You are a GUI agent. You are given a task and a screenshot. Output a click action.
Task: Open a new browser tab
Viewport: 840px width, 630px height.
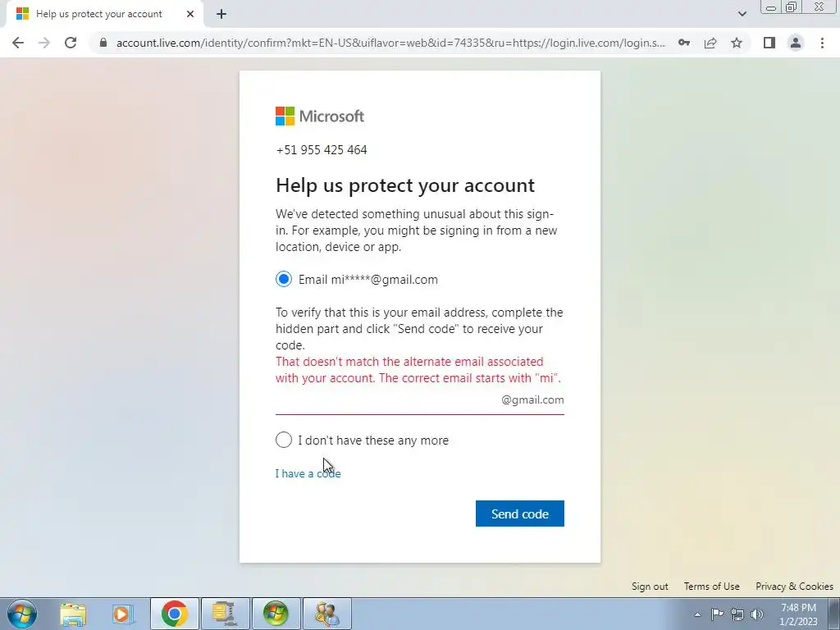point(221,15)
